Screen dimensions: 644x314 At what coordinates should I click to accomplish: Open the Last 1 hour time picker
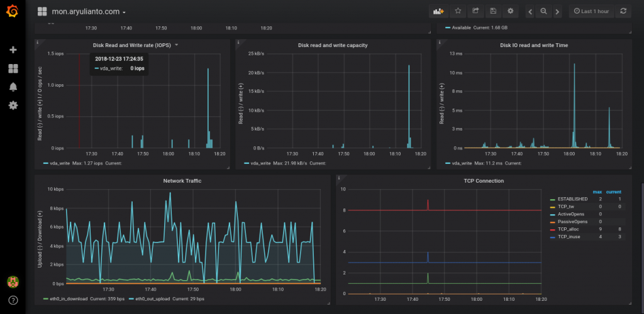click(x=591, y=11)
